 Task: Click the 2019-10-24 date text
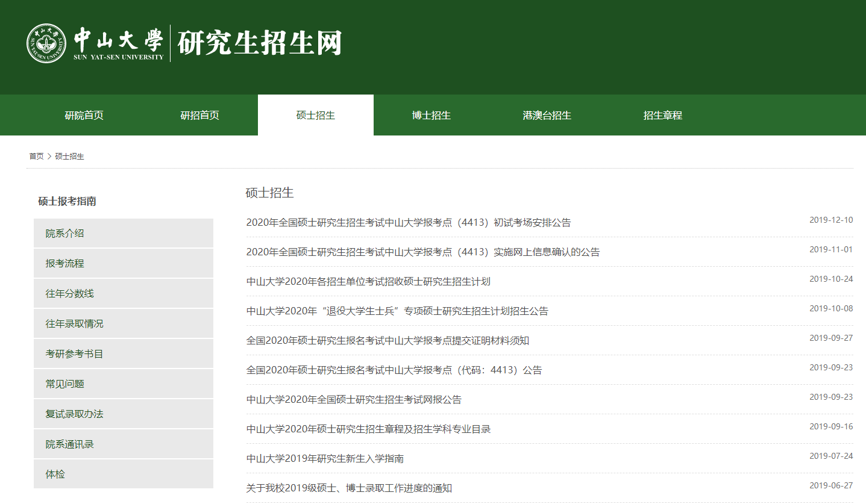(x=831, y=279)
